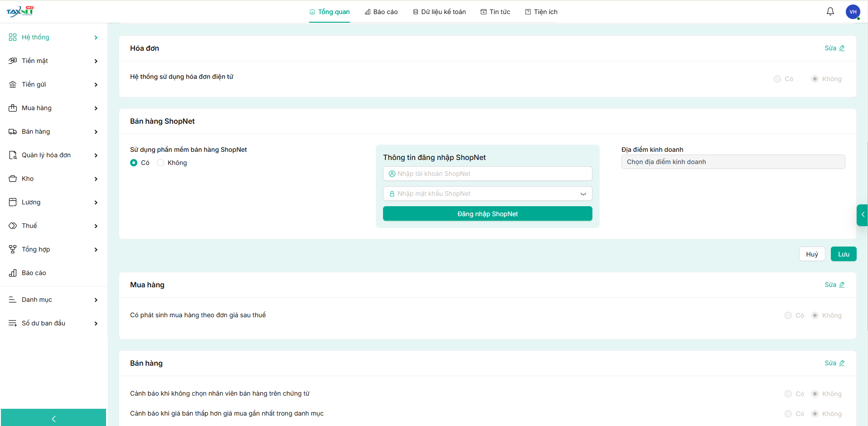This screenshot has width=868, height=426.
Task: Expand the Kho menu chevron
Action: (96, 179)
